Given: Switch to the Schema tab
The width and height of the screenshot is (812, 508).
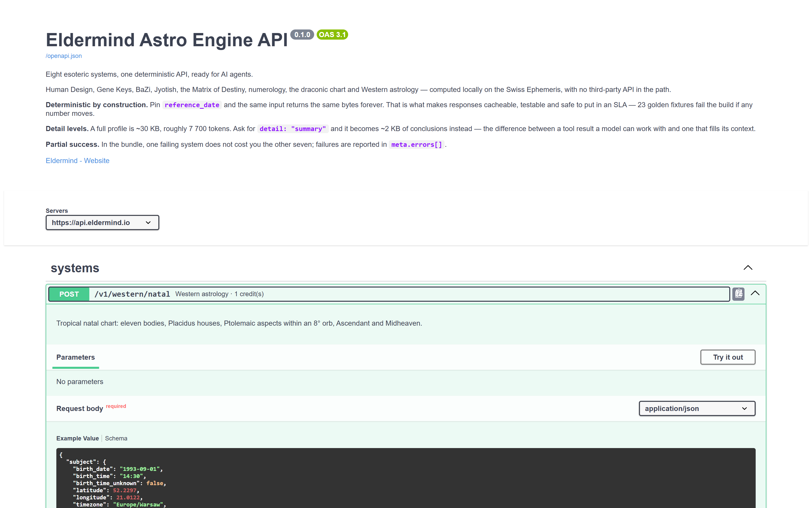Looking at the screenshot, I should pyautogui.click(x=116, y=438).
